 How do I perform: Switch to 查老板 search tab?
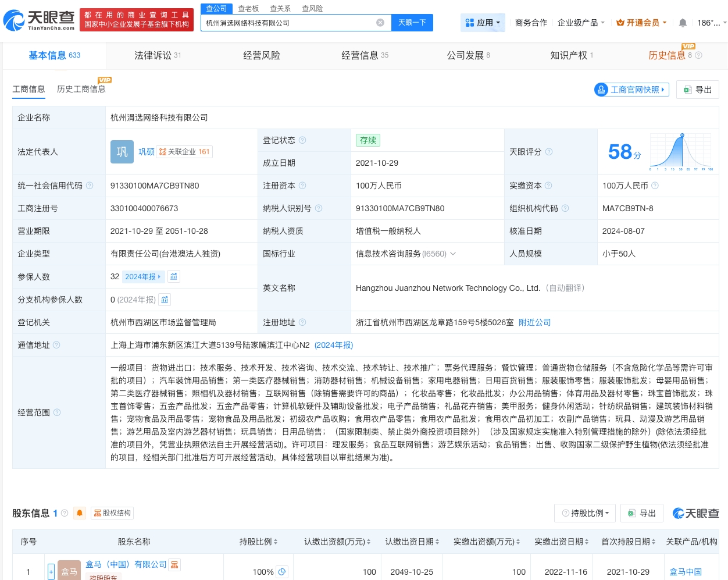(248, 8)
